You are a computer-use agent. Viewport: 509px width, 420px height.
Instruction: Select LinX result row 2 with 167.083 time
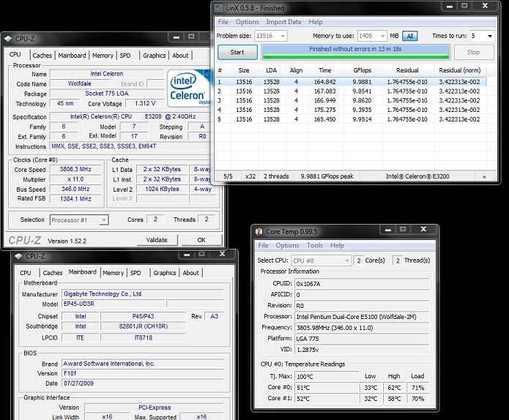click(x=351, y=91)
